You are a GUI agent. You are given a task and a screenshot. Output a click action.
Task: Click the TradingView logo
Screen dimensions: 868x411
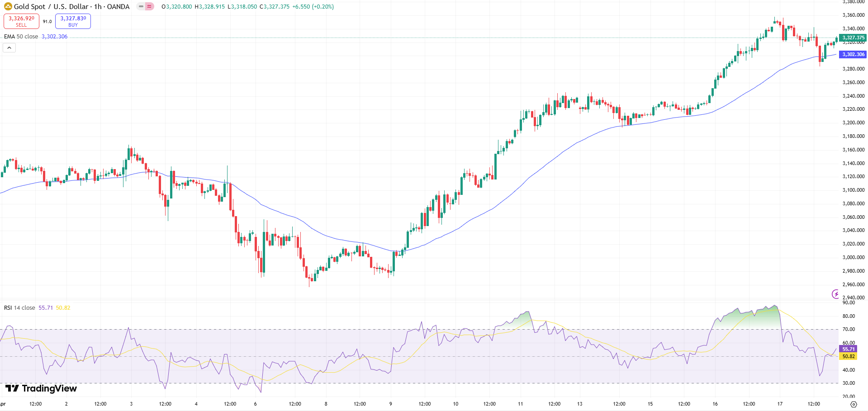tap(41, 388)
